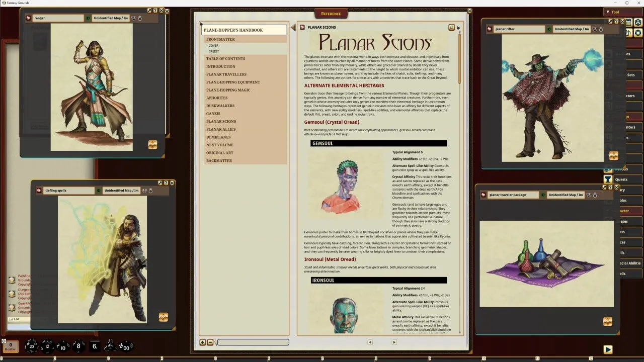Open the Cover page under Frontmatter
The width and height of the screenshot is (644, 362).
(x=213, y=46)
